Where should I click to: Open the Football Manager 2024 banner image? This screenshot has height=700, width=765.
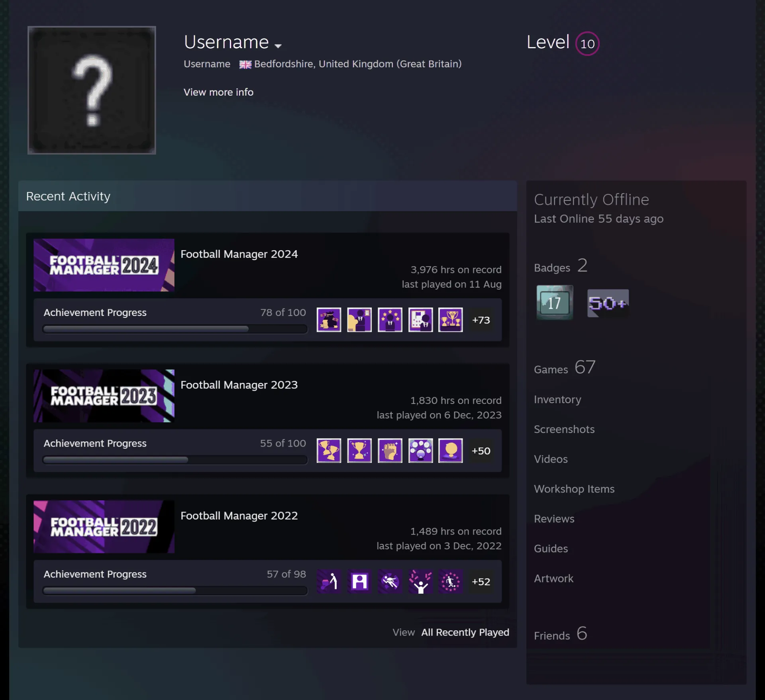coord(104,265)
